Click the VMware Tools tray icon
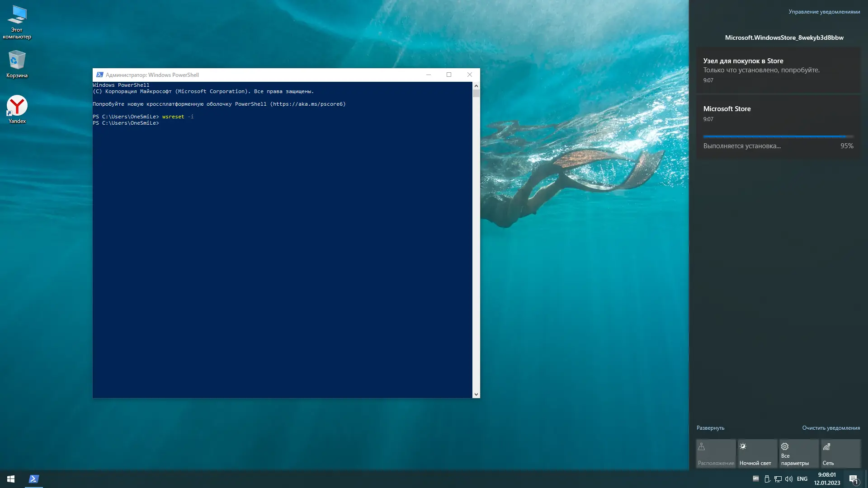The height and width of the screenshot is (488, 868). pos(755,479)
